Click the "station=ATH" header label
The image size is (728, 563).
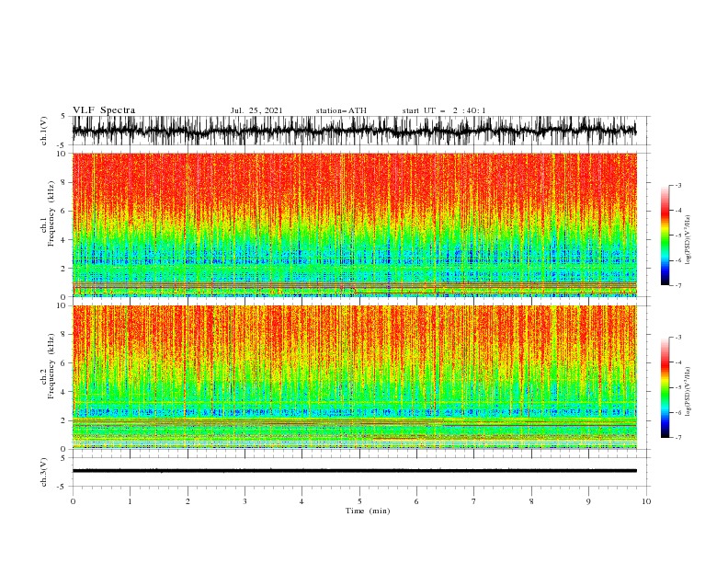[341, 110]
